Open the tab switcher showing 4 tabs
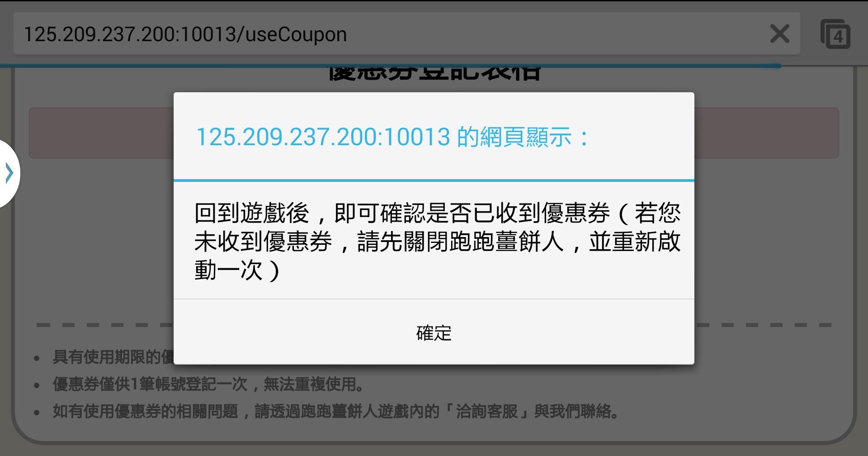This screenshot has width=868, height=456. (835, 34)
